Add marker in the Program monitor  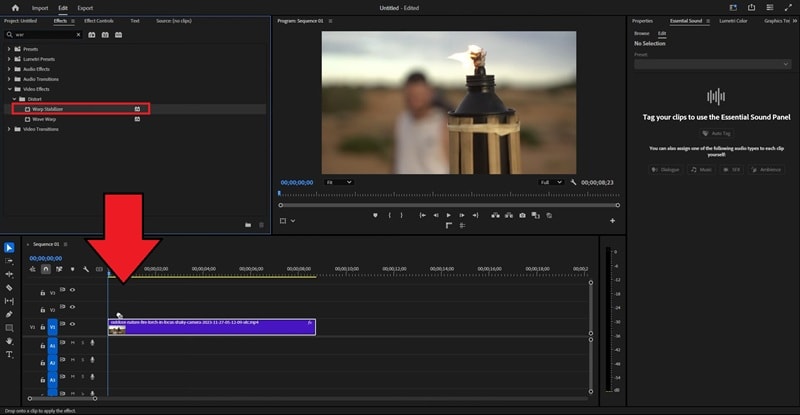click(x=376, y=215)
